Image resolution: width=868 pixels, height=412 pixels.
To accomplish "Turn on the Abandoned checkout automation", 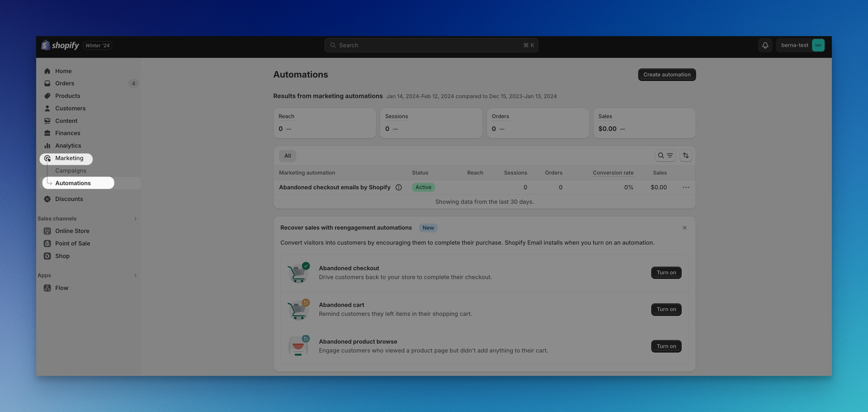I will click(666, 273).
